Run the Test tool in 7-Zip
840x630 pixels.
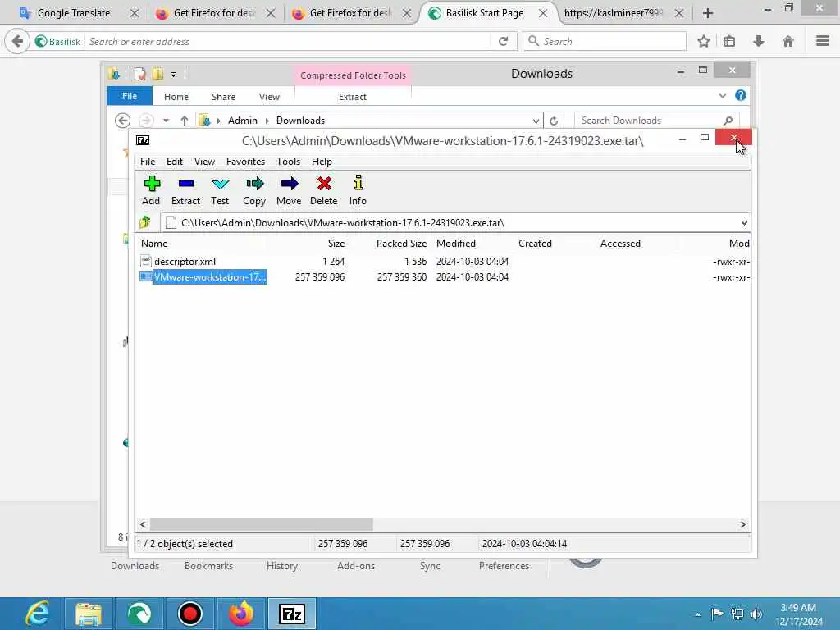[x=220, y=190]
